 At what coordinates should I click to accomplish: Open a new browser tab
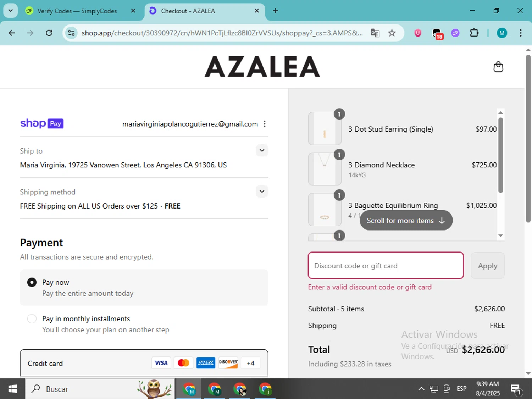[276, 11]
